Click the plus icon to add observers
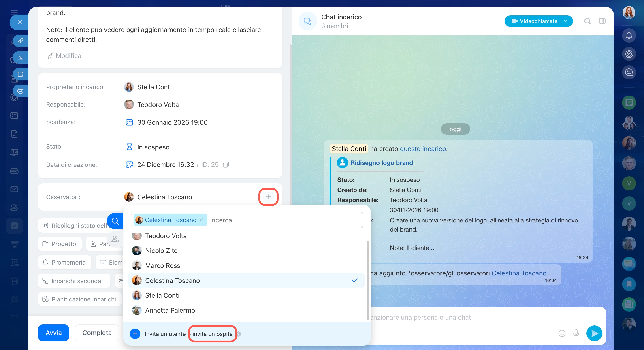This screenshot has width=644, height=350. (268, 197)
